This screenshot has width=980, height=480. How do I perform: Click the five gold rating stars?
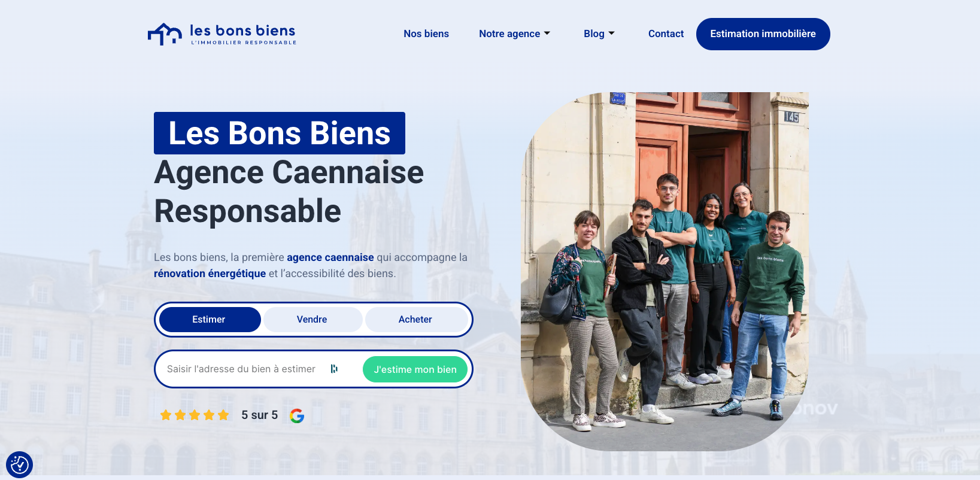tap(195, 415)
